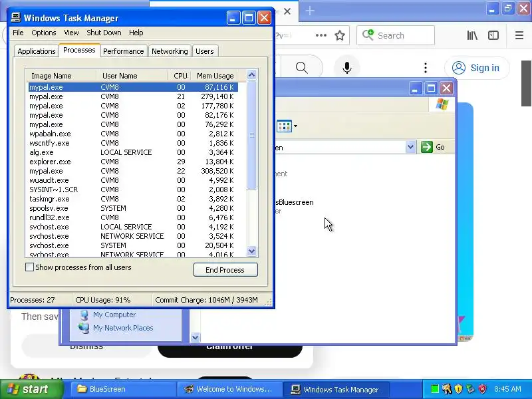Click the red security alert tray icon
Viewport: 532px width, 399px height.
pos(483,389)
